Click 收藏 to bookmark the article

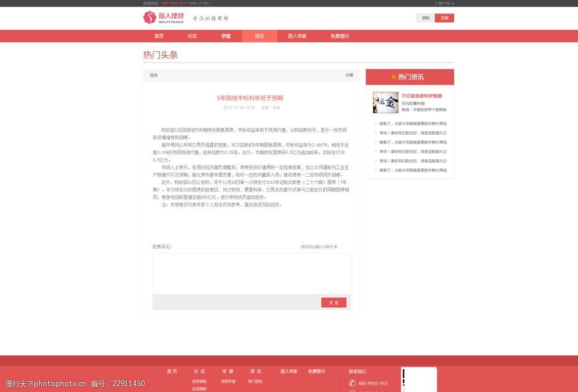coord(349,75)
